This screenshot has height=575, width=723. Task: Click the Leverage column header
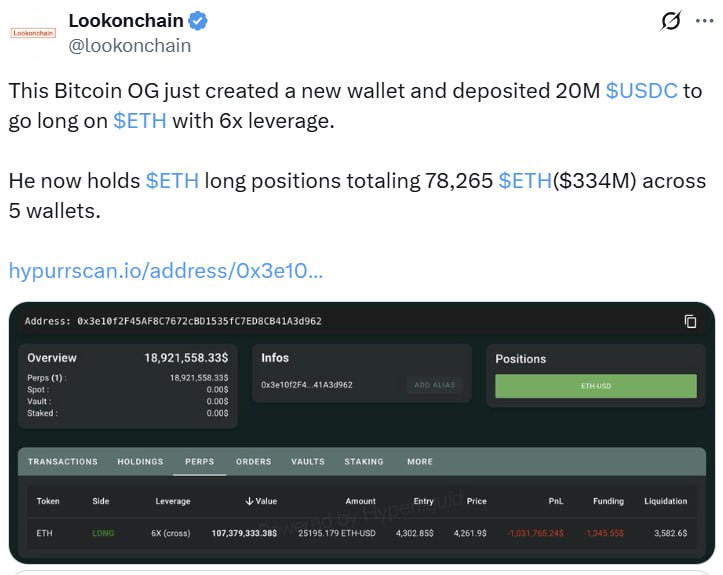click(x=173, y=501)
